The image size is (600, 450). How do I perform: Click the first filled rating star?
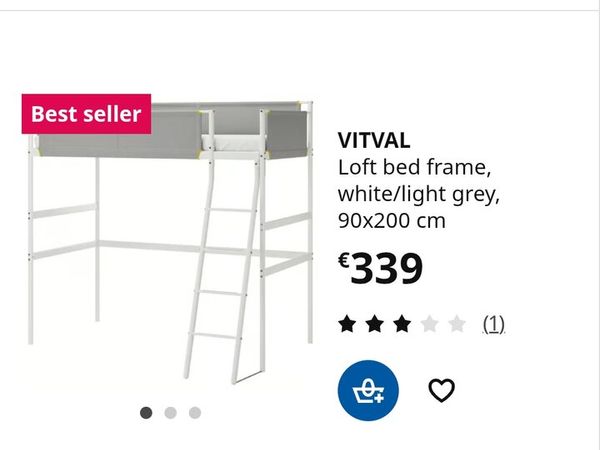tap(347, 324)
